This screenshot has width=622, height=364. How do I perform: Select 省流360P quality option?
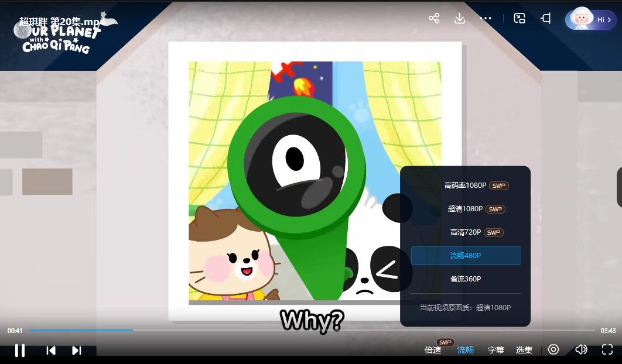(466, 279)
